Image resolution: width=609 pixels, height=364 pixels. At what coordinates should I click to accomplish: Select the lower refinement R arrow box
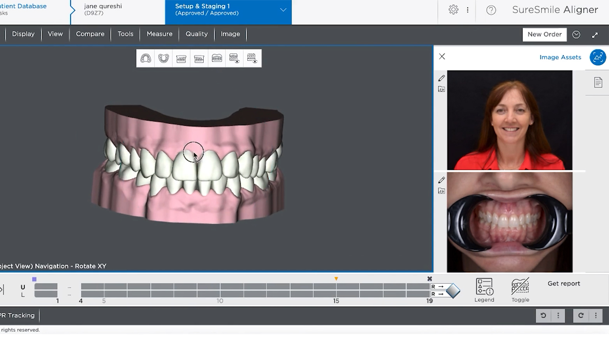(438, 294)
